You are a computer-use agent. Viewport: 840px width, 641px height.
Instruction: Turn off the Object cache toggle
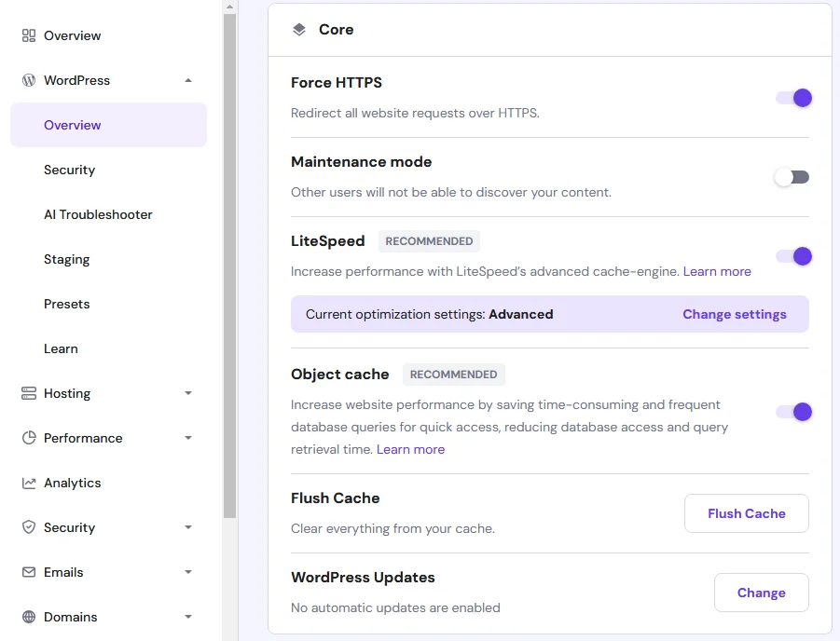[x=792, y=412]
